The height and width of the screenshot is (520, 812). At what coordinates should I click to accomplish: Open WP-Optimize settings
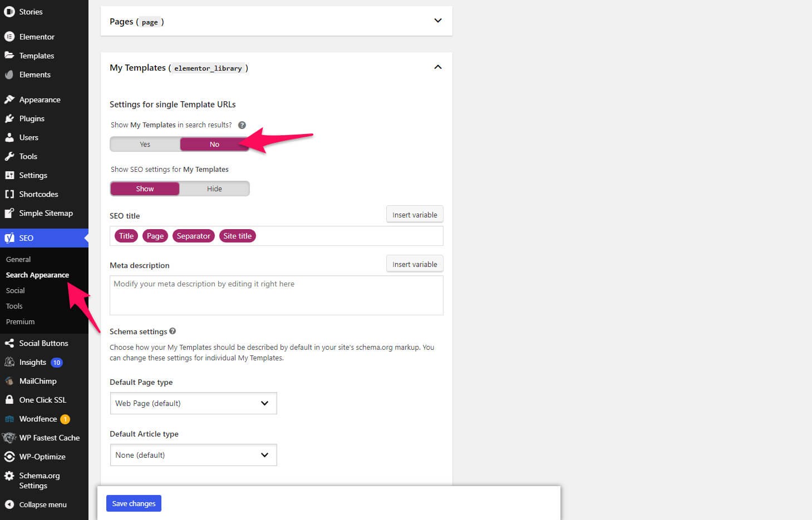41,456
